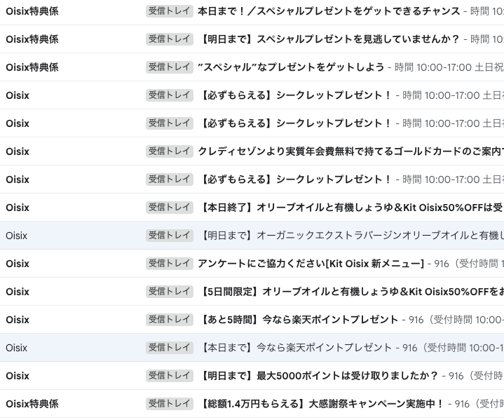Click sender Oisix on the 【本日終了】 row

pos(18,208)
